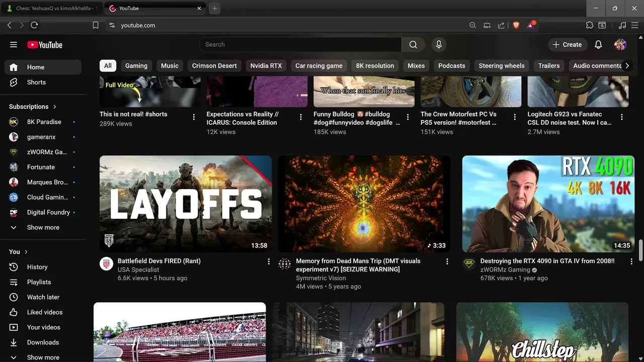The width and height of the screenshot is (644, 362).
Task: Open options for Logitech G923 short
Action: [x=621, y=117]
